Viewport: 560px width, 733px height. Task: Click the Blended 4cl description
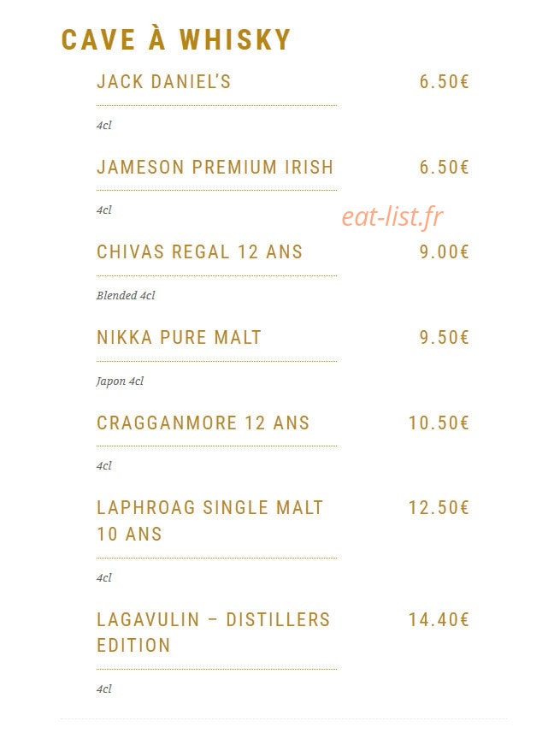tap(126, 295)
